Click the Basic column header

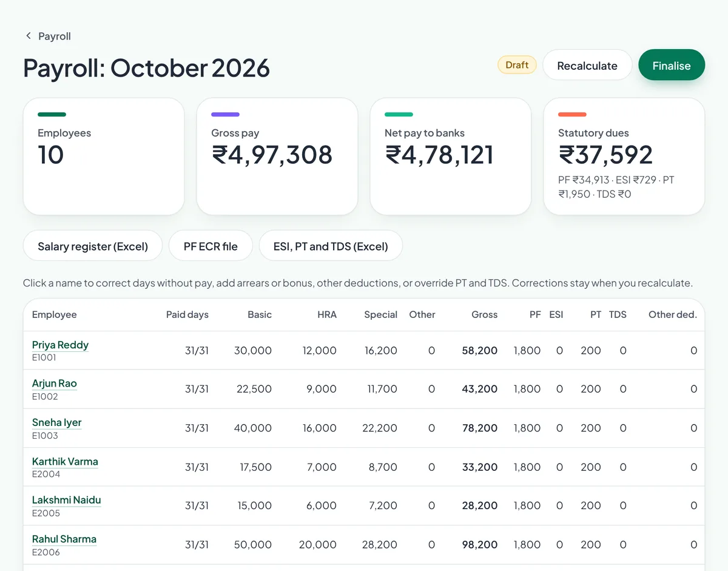point(260,314)
